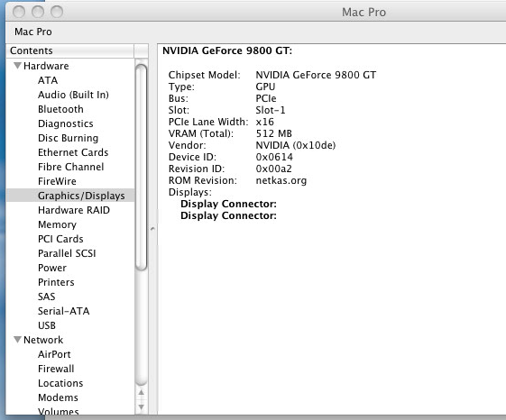This screenshot has height=420, width=506.
Task: Click the Vendor value NVIDIA (0x10de)
Action: (296, 145)
